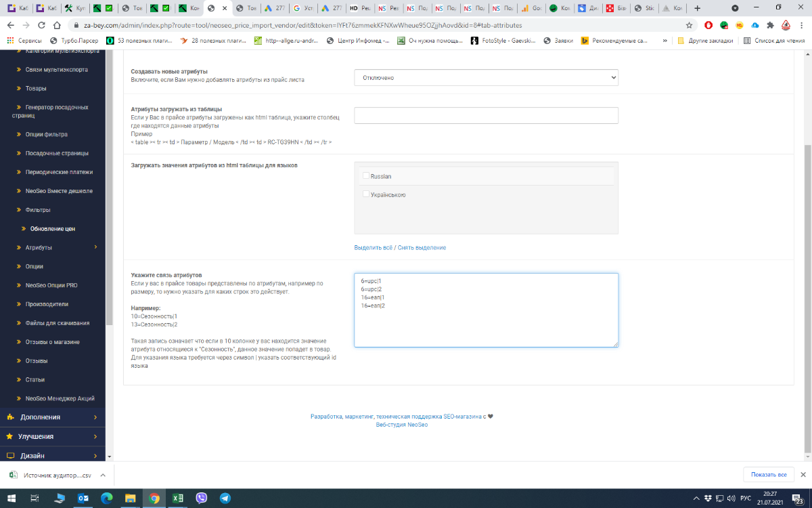Image resolution: width=812 pixels, height=508 pixels.
Task: Open File Explorer from the taskbar
Action: pyautogui.click(x=130, y=498)
